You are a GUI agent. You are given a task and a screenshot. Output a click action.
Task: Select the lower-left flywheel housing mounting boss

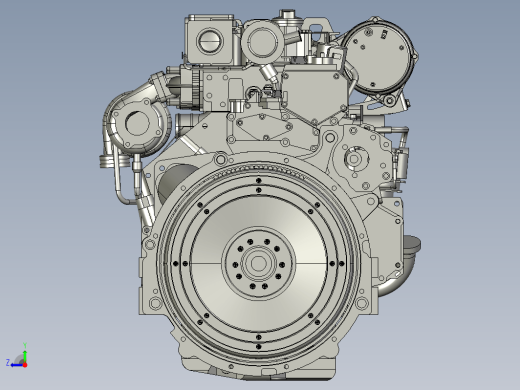(155, 303)
